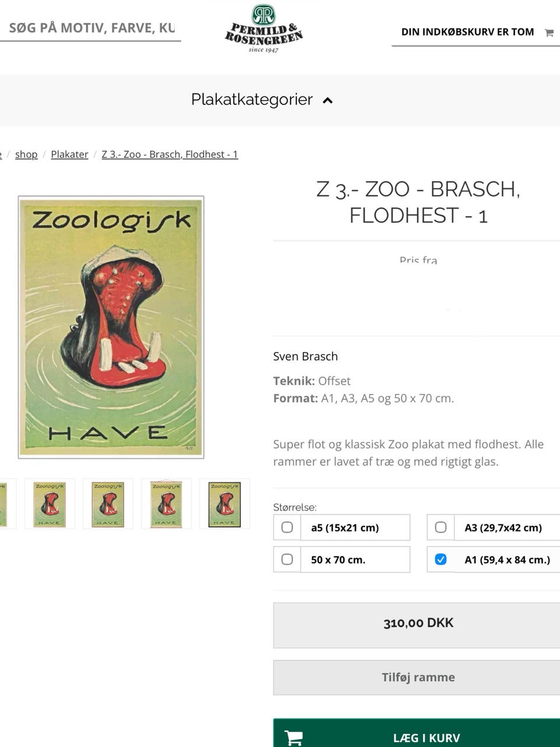Screen dimensions: 560x747
Task: Click the shopping cart icon in header
Action: (x=549, y=33)
